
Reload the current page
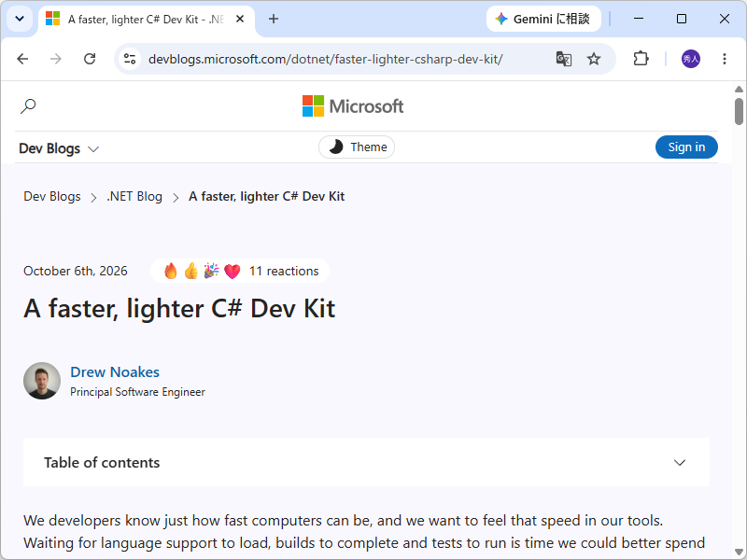tap(90, 59)
